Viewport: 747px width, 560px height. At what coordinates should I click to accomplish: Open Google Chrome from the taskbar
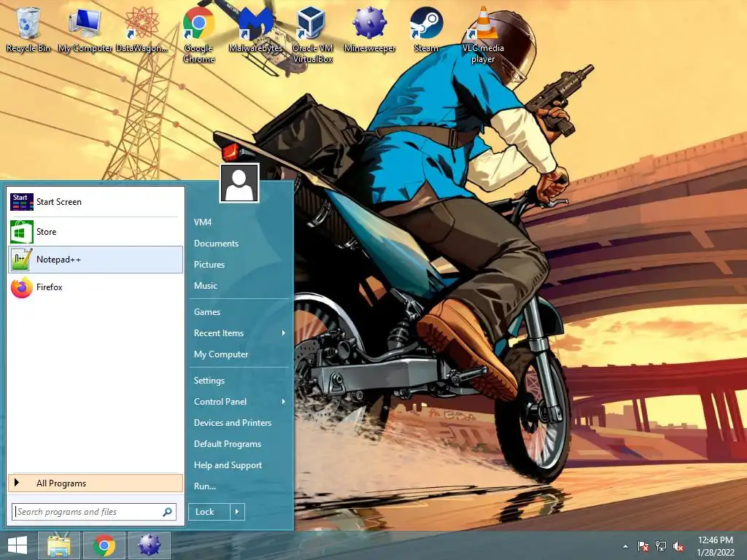(x=104, y=545)
